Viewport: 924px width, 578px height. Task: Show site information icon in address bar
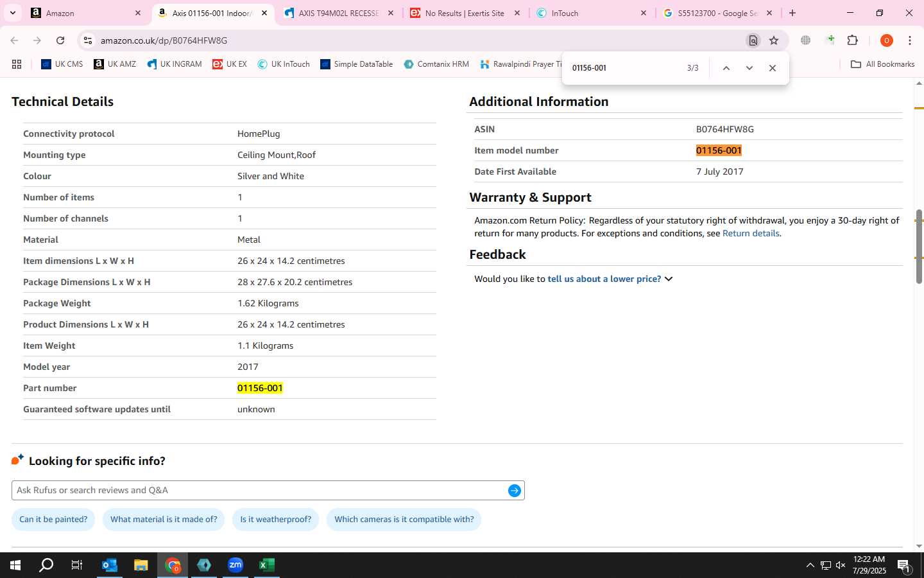point(87,40)
